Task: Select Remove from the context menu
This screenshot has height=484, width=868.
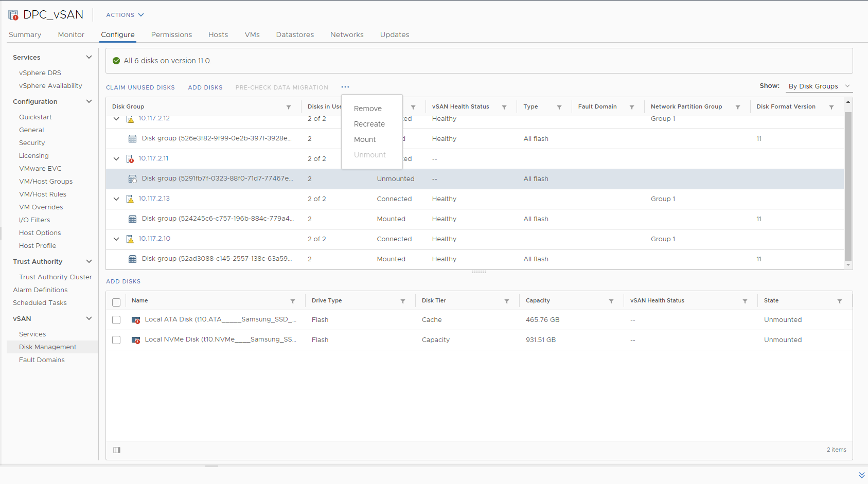Action: point(368,109)
